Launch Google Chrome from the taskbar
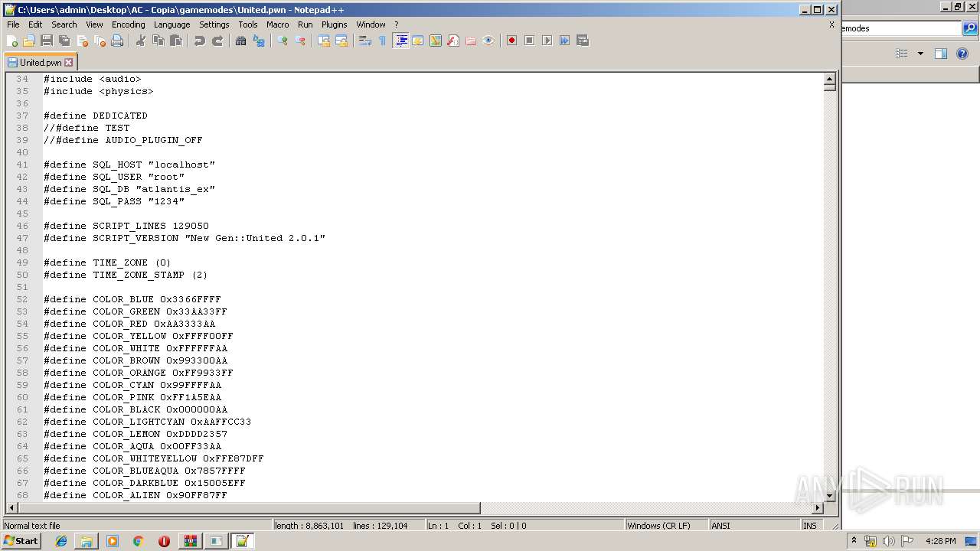The height and width of the screenshot is (551, 980). (138, 541)
